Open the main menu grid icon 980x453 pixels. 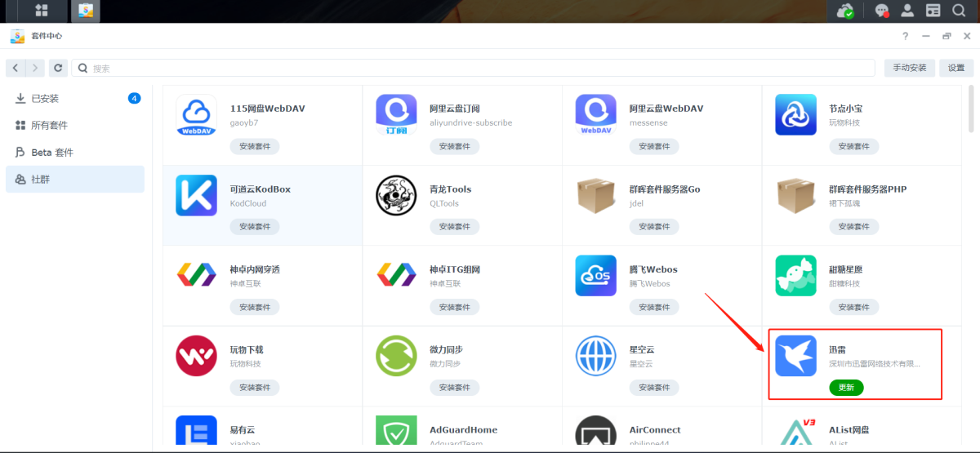[41, 11]
